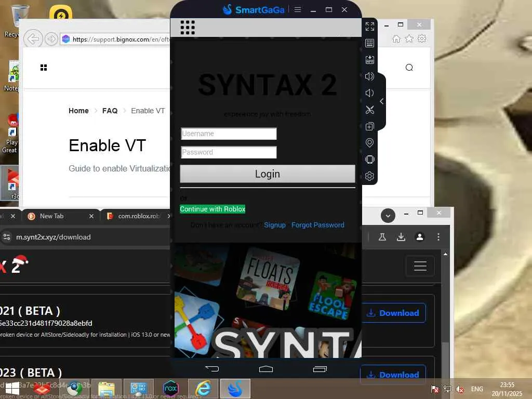This screenshot has height=399, width=532.
Task: Click Continue with Roblox
Action: point(212,209)
